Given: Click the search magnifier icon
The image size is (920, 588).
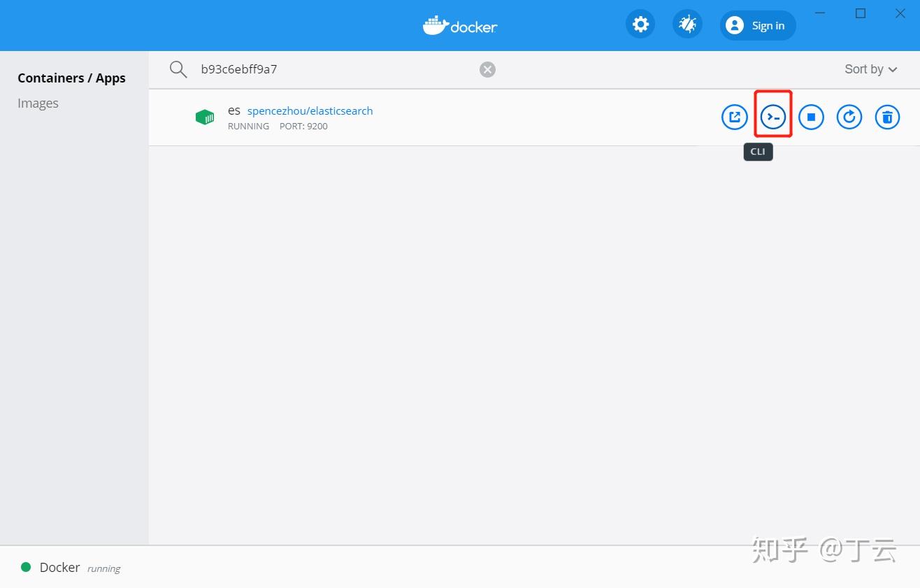Looking at the screenshot, I should (x=178, y=69).
